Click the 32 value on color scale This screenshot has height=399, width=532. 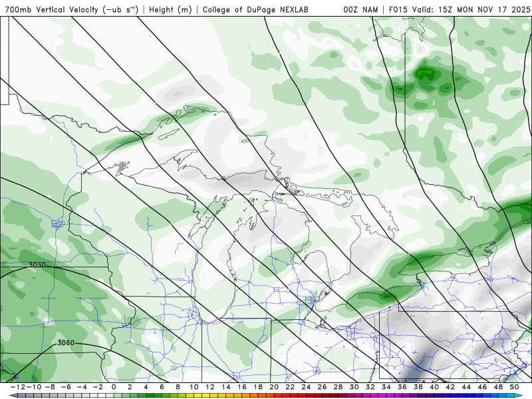tap(370, 387)
